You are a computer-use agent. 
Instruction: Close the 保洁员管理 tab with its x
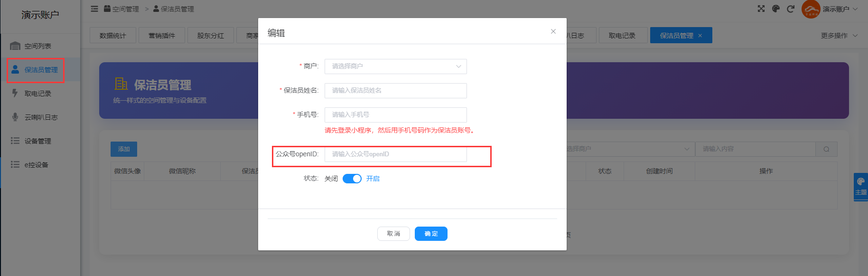click(700, 36)
